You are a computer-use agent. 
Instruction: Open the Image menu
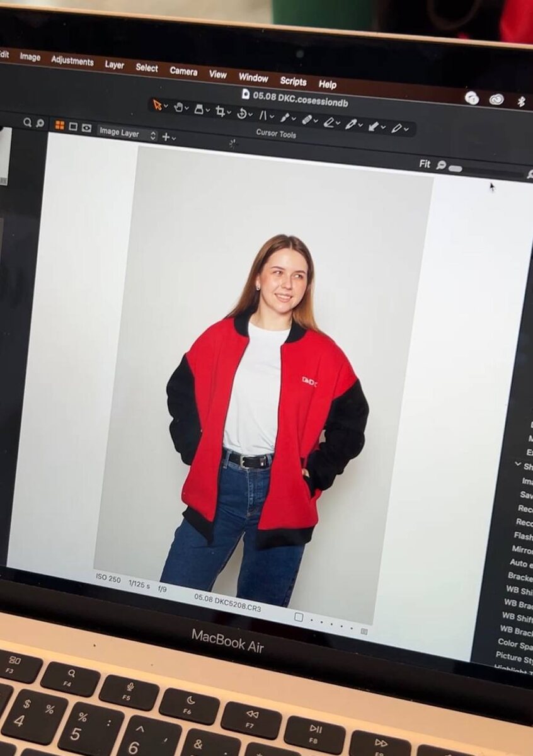[x=30, y=57]
